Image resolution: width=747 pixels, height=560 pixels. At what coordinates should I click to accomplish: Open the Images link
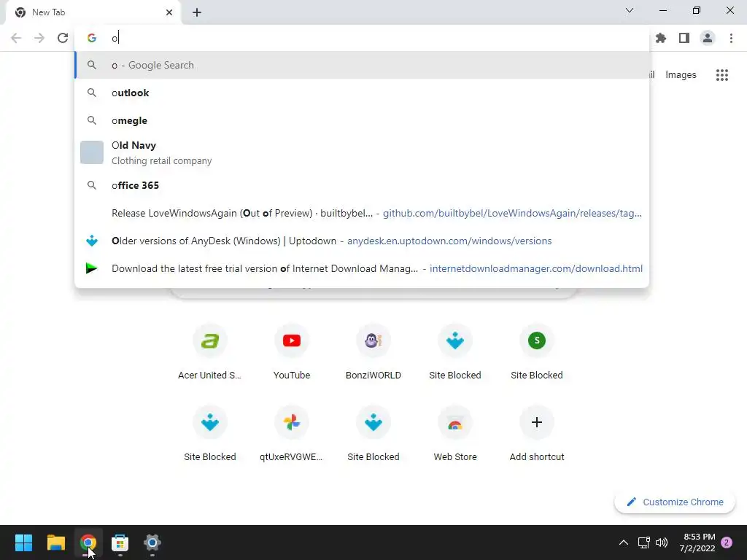(681, 75)
